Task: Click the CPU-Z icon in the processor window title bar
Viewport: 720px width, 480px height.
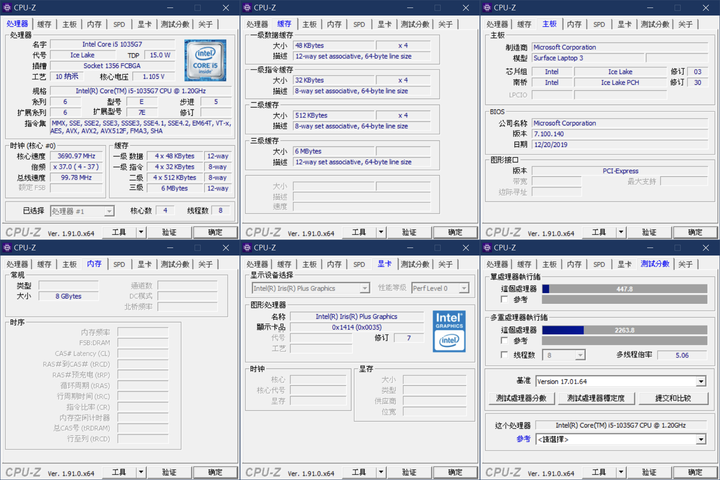Action: coord(7,7)
